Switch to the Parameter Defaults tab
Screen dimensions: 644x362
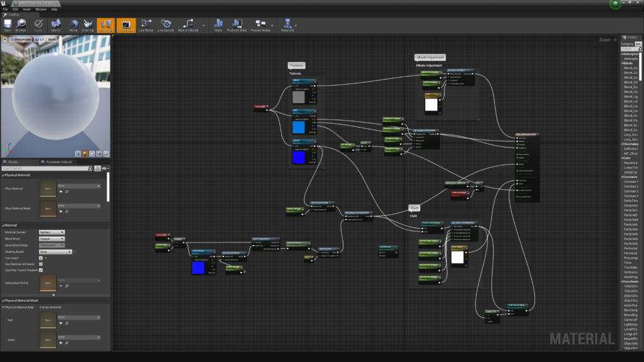(58, 162)
